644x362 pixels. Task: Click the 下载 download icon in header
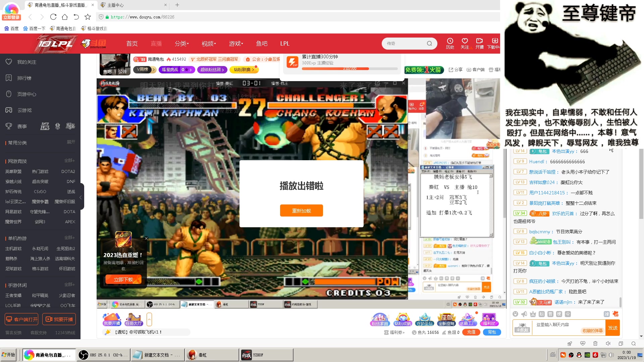click(493, 43)
